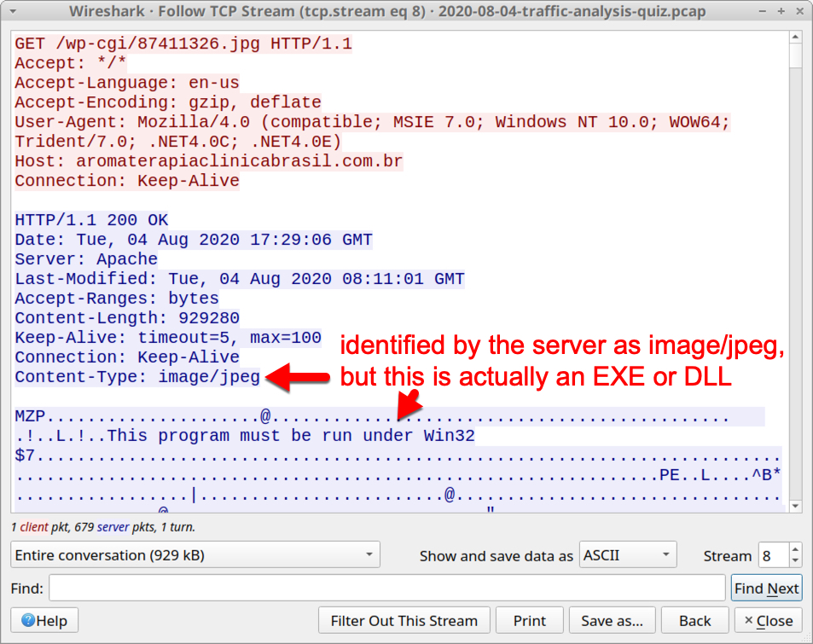Image resolution: width=813 pixels, height=644 pixels.
Task: Click the Print button
Action: pyautogui.click(x=530, y=620)
